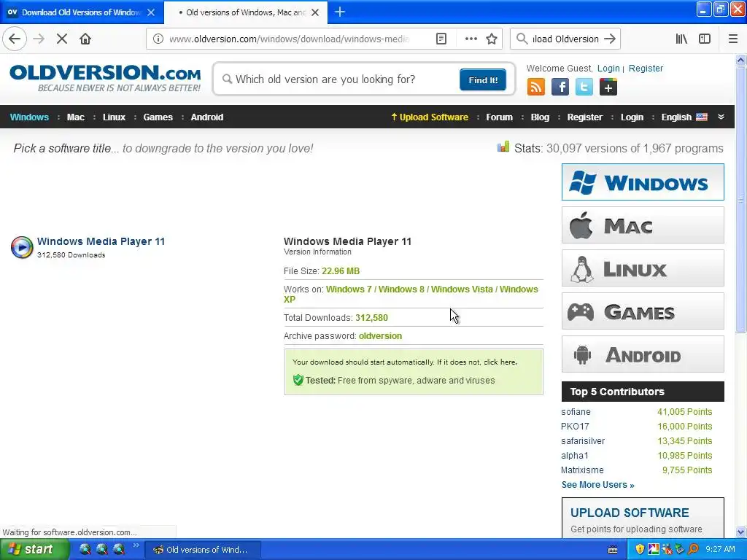Open contributor PKO17's profile
Image resolution: width=747 pixels, height=560 pixels.
(x=575, y=426)
